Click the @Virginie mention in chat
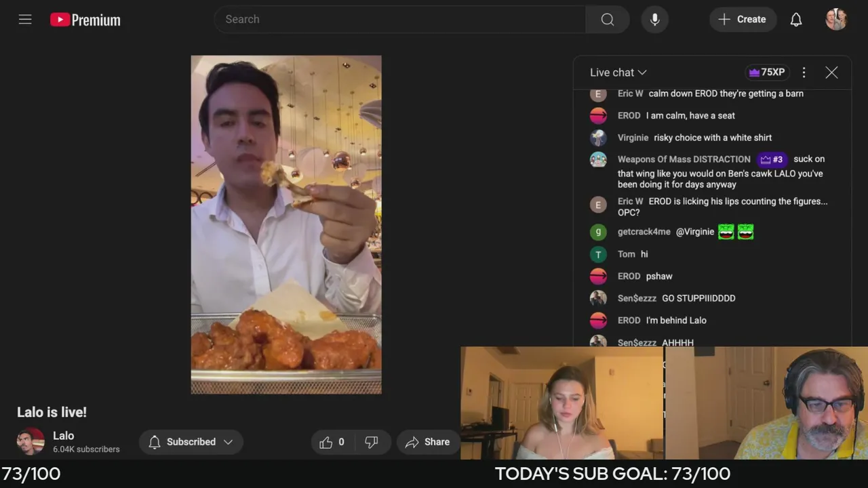This screenshot has width=868, height=488. (x=695, y=232)
